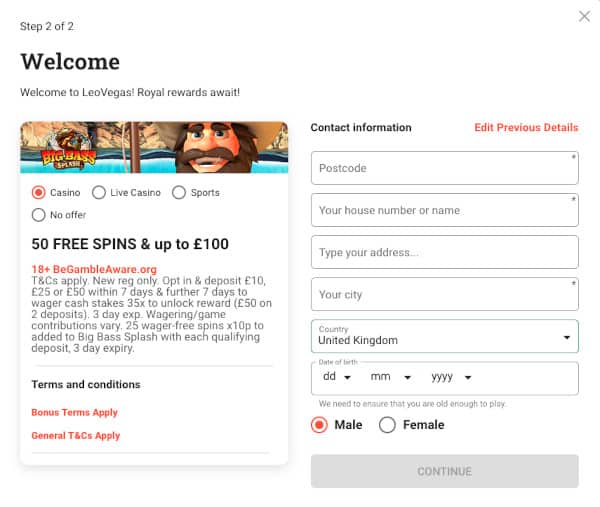Viewport: 600px width, 507px height.
Task: Expand the dd day-of-birth dropdown
Action: (337, 377)
